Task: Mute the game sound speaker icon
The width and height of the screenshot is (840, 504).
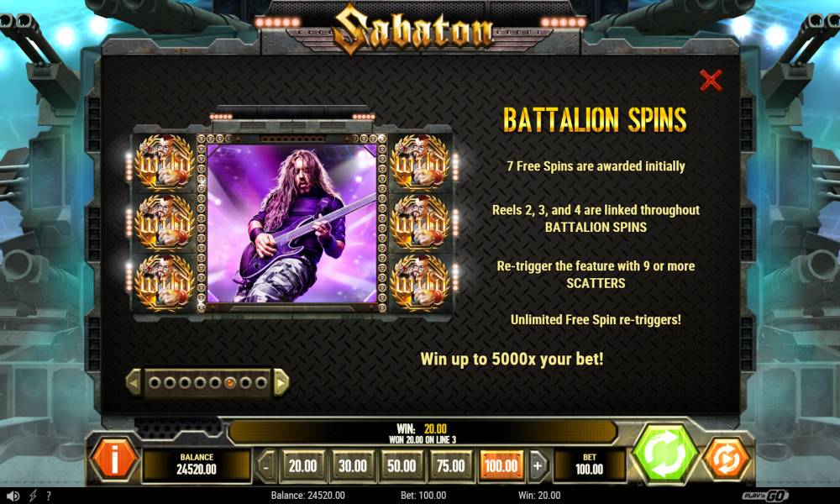Action: pyautogui.click(x=13, y=496)
